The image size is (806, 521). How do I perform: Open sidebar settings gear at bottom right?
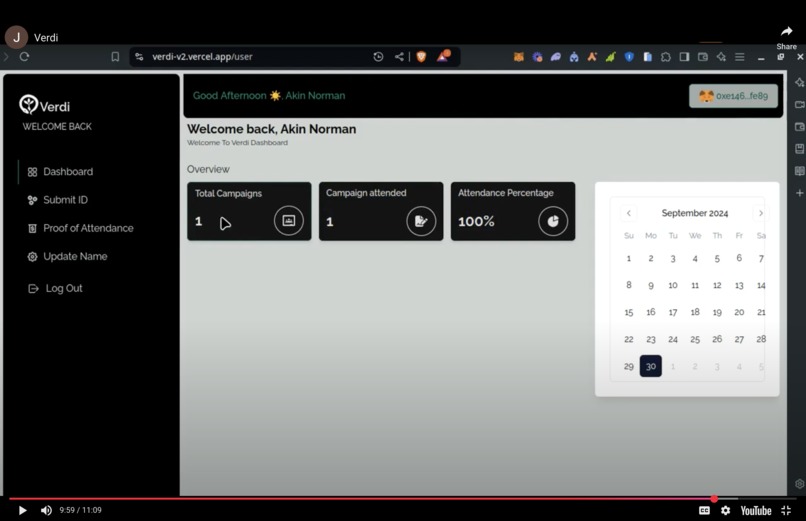point(799,483)
